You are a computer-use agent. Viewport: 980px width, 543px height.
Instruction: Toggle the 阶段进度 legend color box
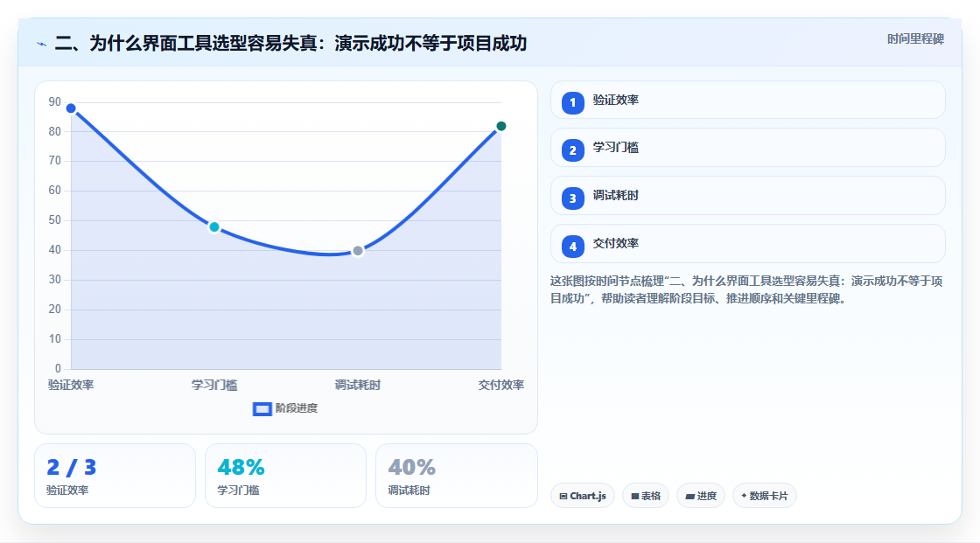click(262, 409)
